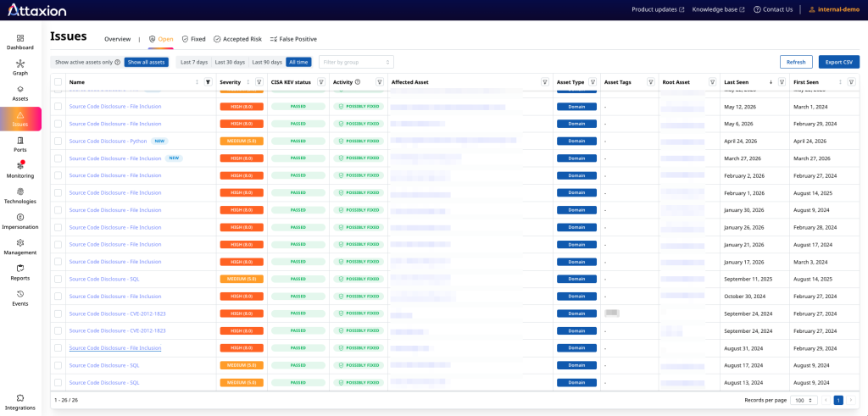The image size is (868, 416).
Task: Open the Asset Type filter icon
Action: click(593, 82)
